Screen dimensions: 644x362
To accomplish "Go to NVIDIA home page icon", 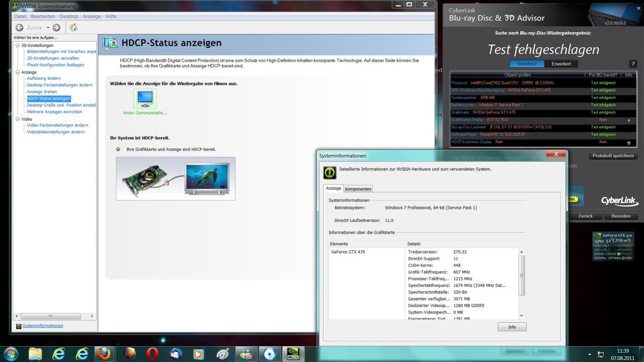I will [x=73, y=28].
